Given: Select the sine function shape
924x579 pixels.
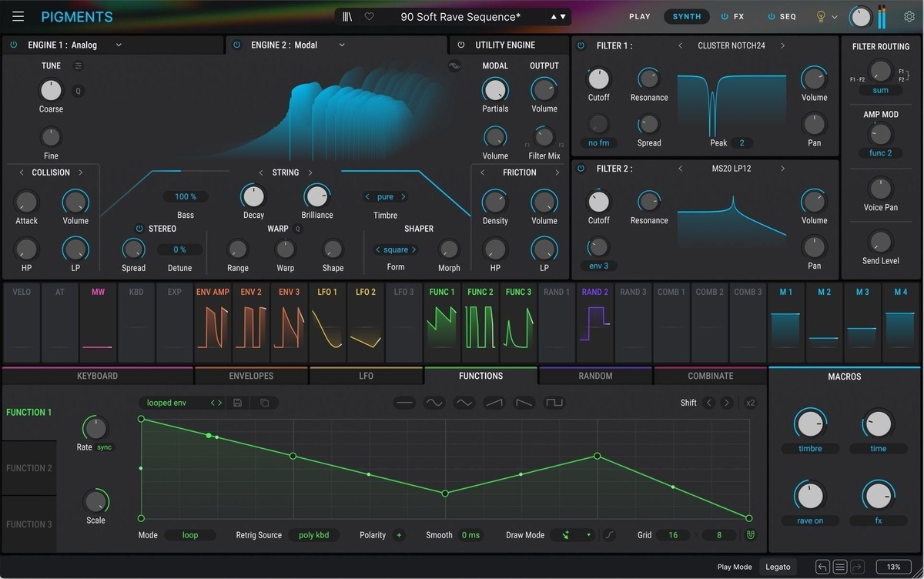Looking at the screenshot, I should coord(434,403).
